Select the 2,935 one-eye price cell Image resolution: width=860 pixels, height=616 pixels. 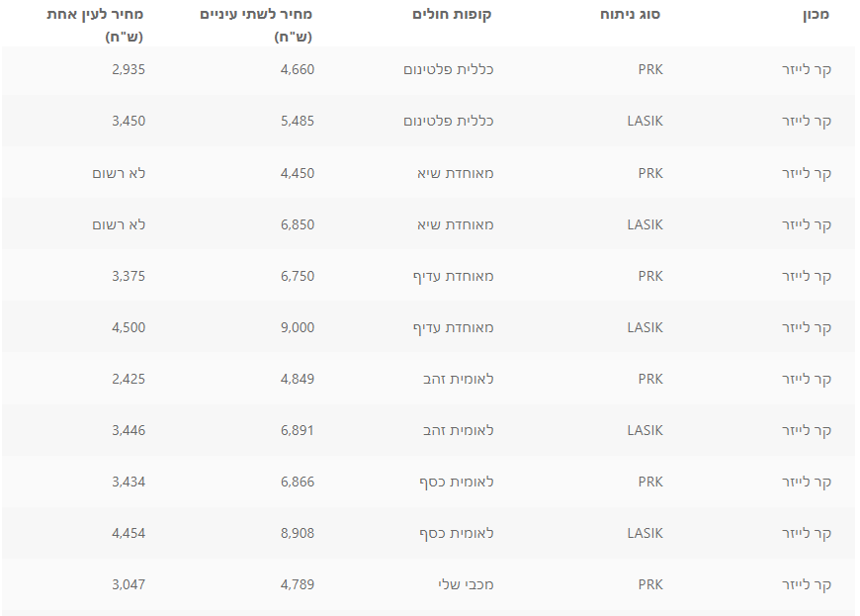(129, 69)
